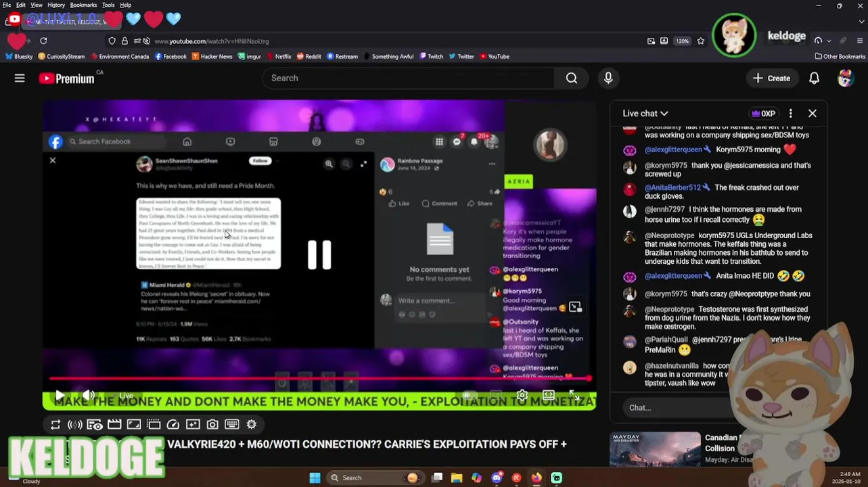Go to the YouTube Premium home logo
The height and width of the screenshot is (487, 868).
[66, 78]
